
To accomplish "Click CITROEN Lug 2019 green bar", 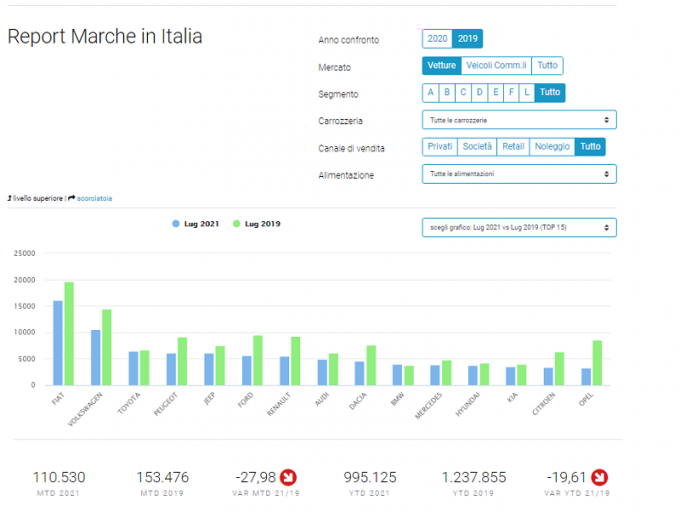I will [x=559, y=369].
